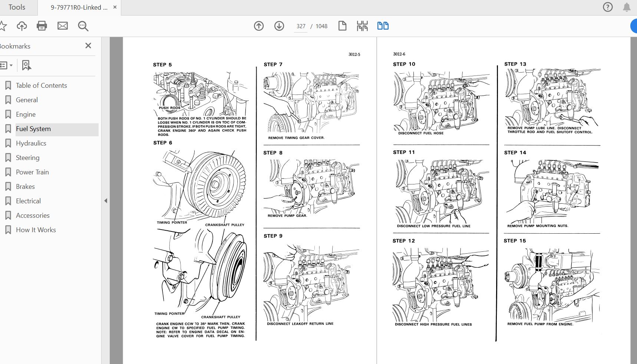Go to previous page with up arrow
The image size is (637, 364).
(x=259, y=26)
